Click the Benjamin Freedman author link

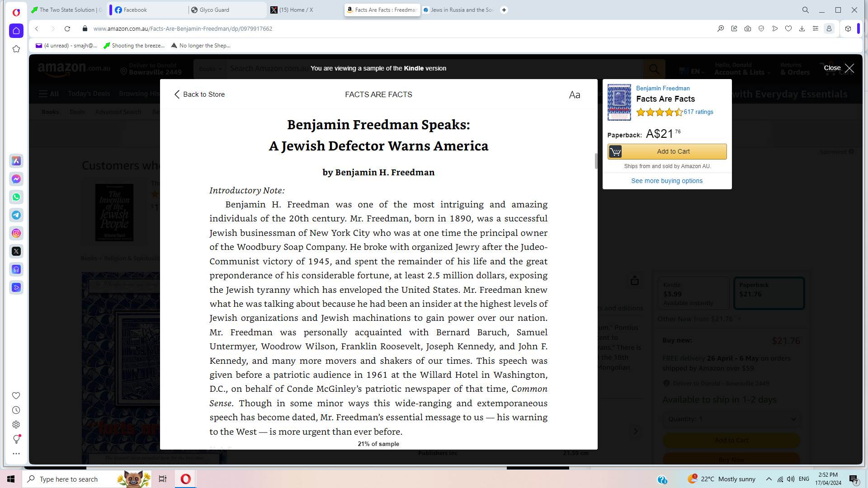pos(663,88)
